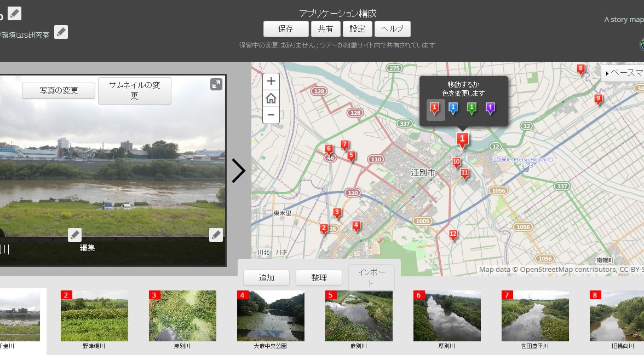Viewport: 644px width, 355px height.
Task: Zoom out on the map
Action: pos(271,115)
